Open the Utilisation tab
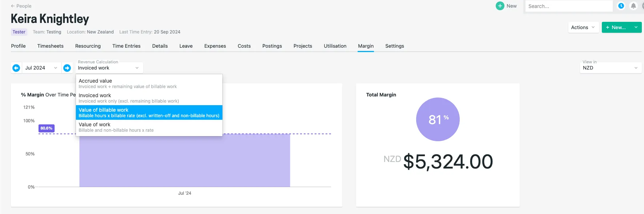This screenshot has width=644, height=214. pos(335,46)
